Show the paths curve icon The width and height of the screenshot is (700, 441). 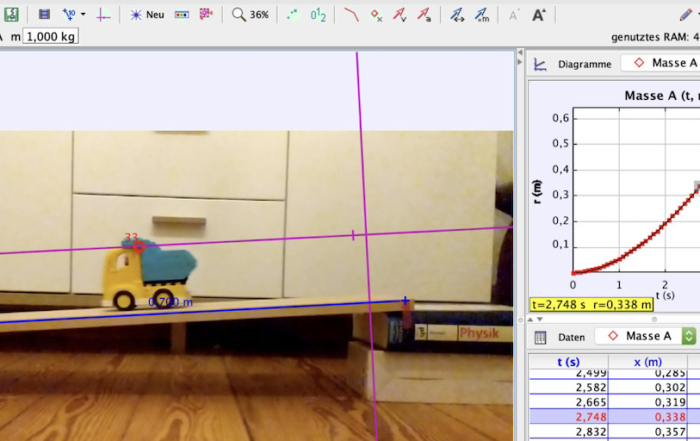[351, 15]
